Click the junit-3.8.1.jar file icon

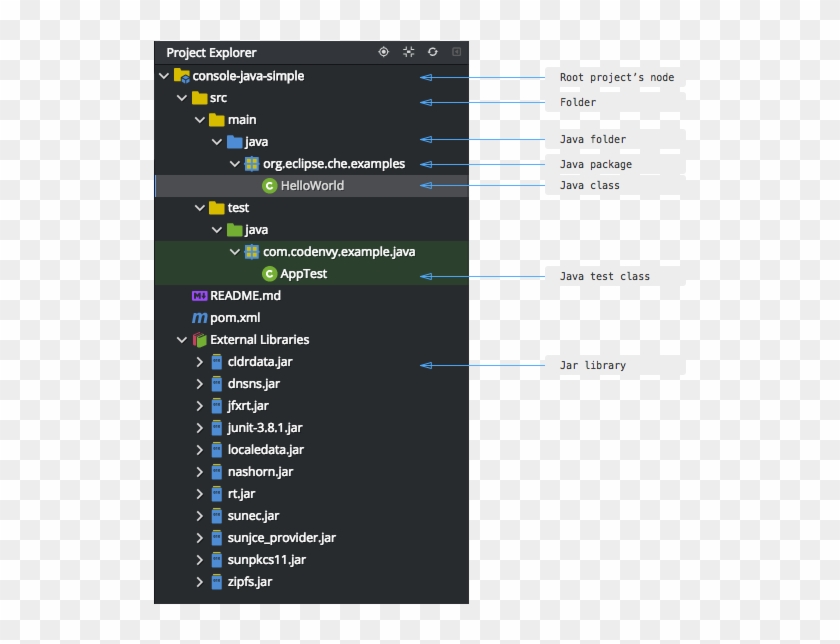(x=216, y=428)
